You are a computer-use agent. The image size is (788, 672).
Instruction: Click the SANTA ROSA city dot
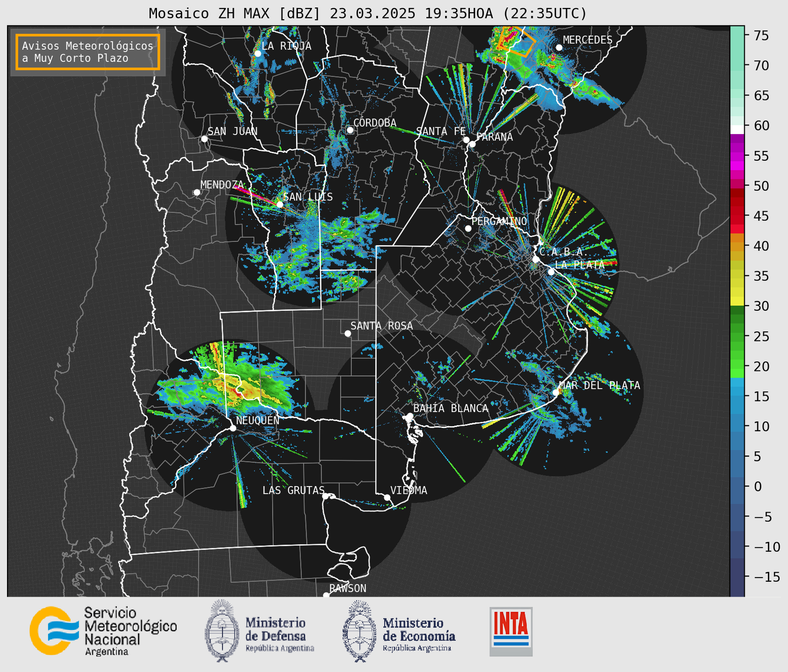coord(348,333)
